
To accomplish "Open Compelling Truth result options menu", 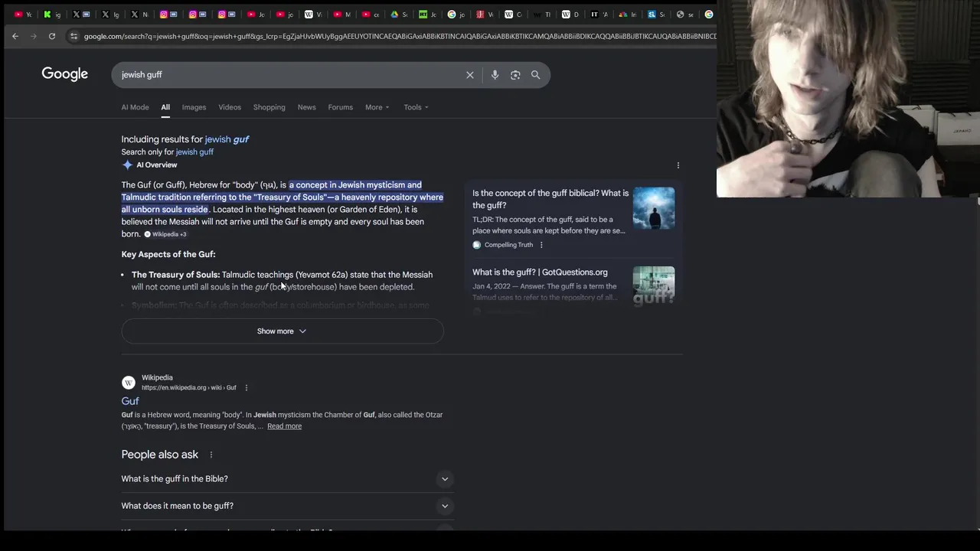I will (541, 245).
